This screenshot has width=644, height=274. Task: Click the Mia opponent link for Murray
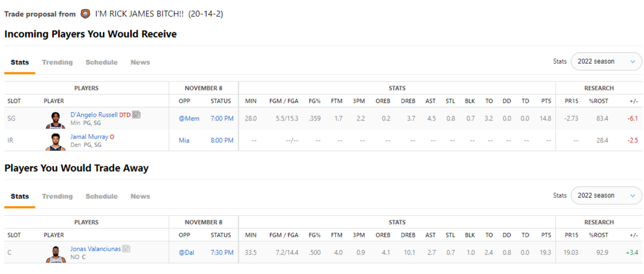(184, 141)
